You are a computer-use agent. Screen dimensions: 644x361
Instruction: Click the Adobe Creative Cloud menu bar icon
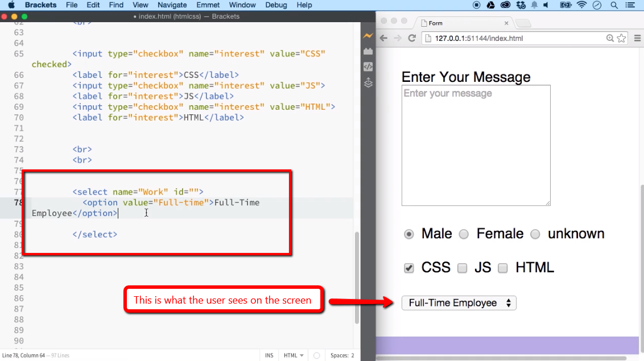[505, 5]
